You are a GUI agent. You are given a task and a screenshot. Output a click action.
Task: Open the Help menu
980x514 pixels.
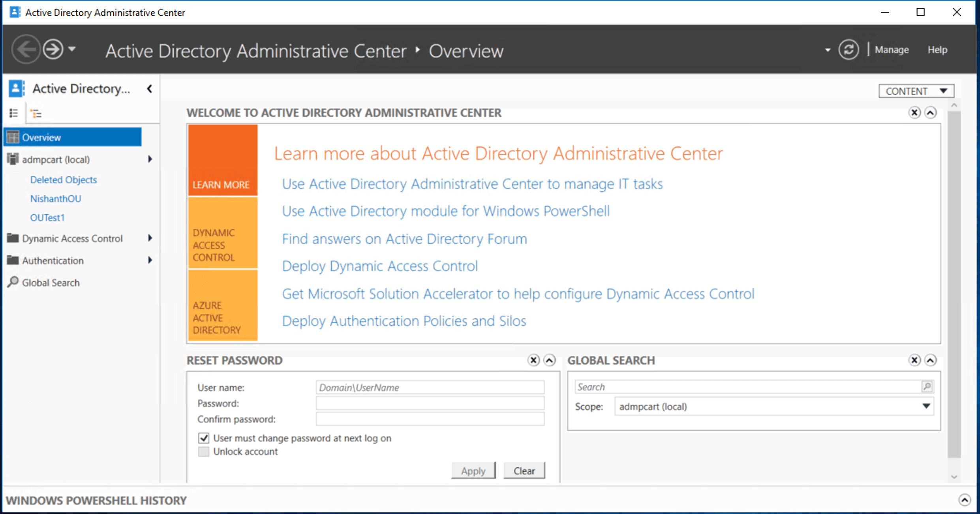click(x=937, y=50)
